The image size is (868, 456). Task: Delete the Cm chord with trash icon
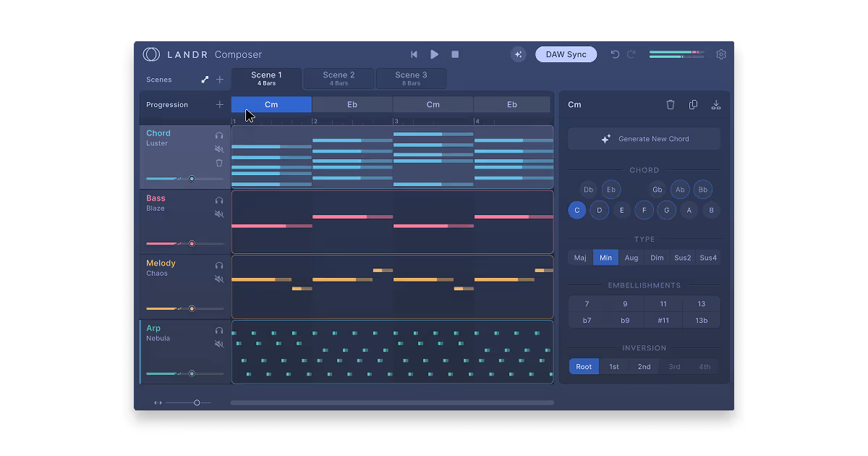pyautogui.click(x=671, y=105)
